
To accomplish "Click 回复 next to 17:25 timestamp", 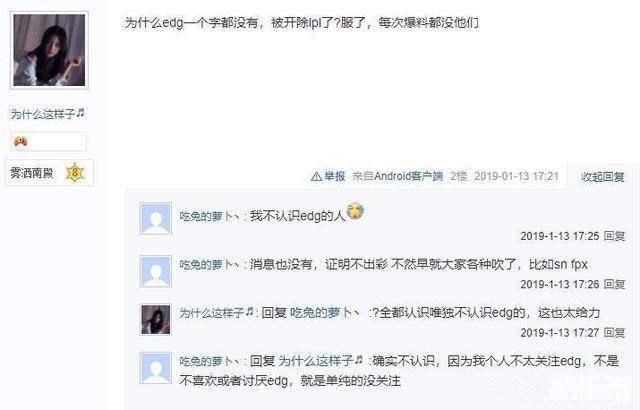I will click(x=614, y=236).
